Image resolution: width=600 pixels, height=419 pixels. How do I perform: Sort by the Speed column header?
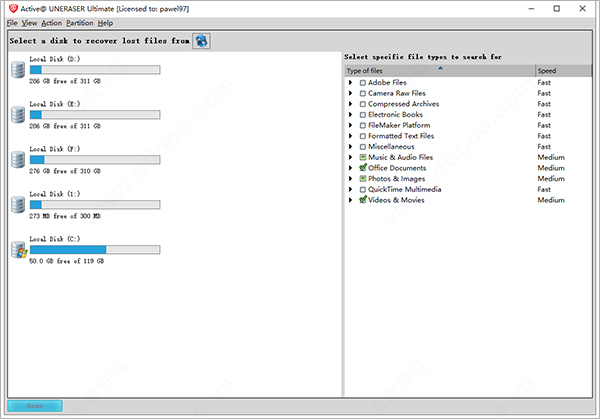[x=563, y=71]
